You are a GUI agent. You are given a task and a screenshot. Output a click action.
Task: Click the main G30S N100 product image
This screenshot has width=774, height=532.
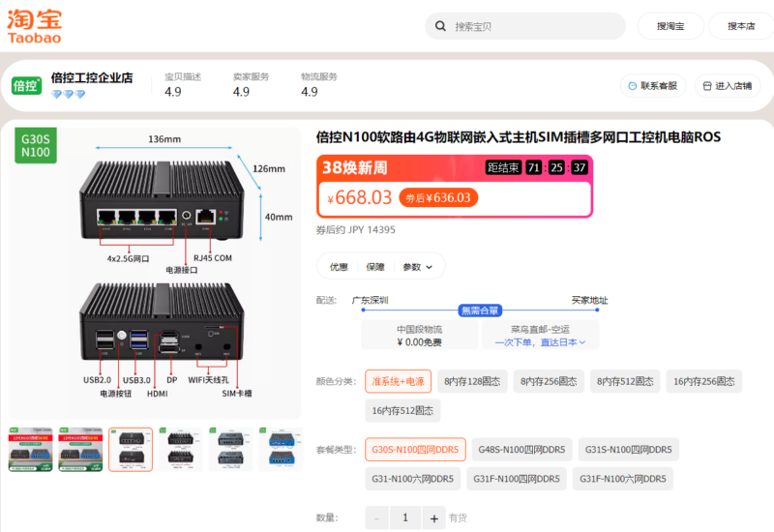[155, 274]
